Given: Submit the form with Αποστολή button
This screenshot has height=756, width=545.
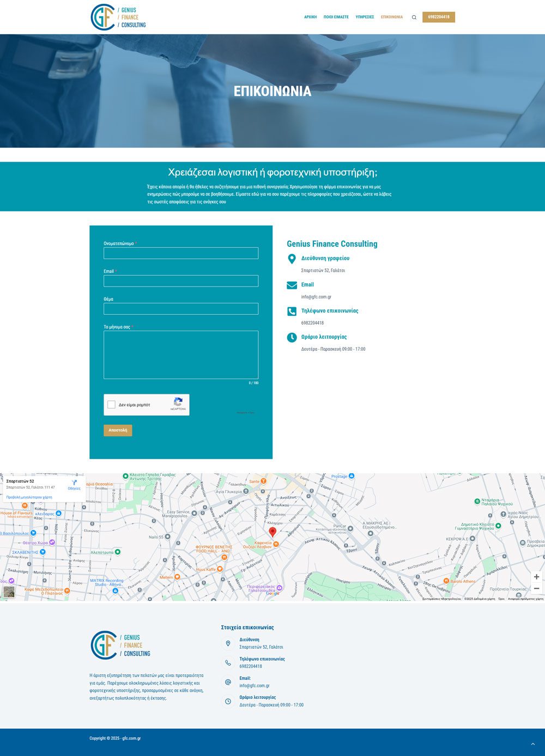Looking at the screenshot, I should [118, 430].
